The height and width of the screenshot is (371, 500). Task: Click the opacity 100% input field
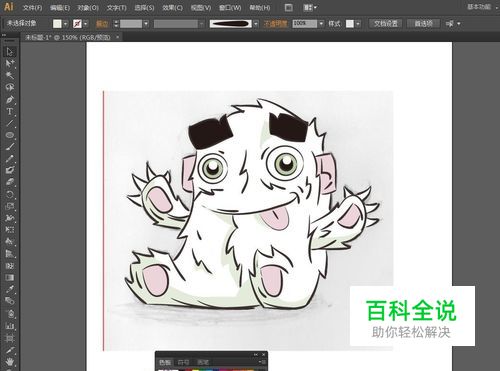[305, 24]
